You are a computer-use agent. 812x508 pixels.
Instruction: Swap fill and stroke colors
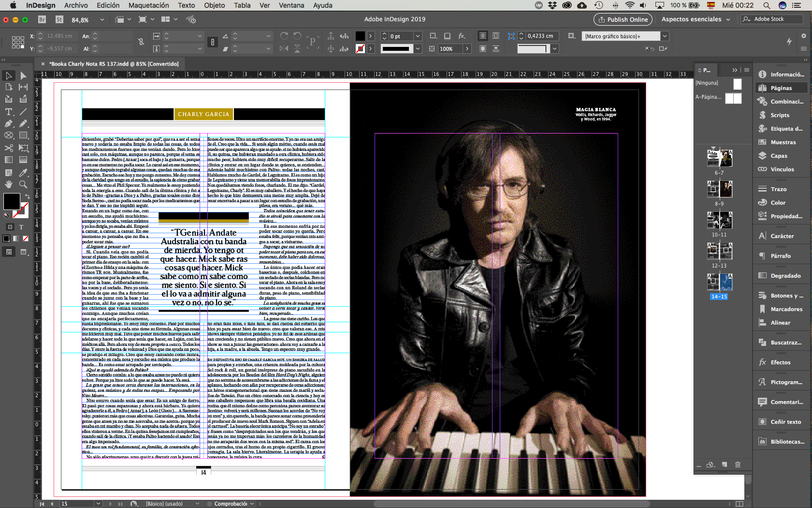[28, 196]
